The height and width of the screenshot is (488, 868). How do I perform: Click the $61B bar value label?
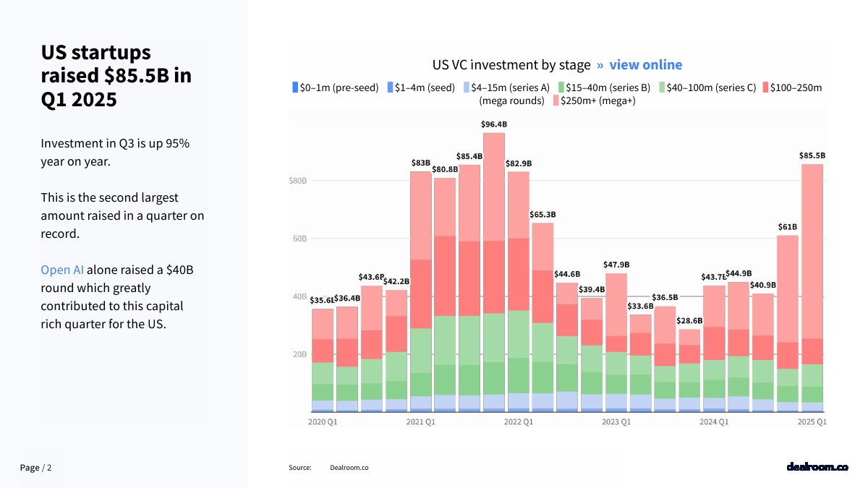coord(787,226)
